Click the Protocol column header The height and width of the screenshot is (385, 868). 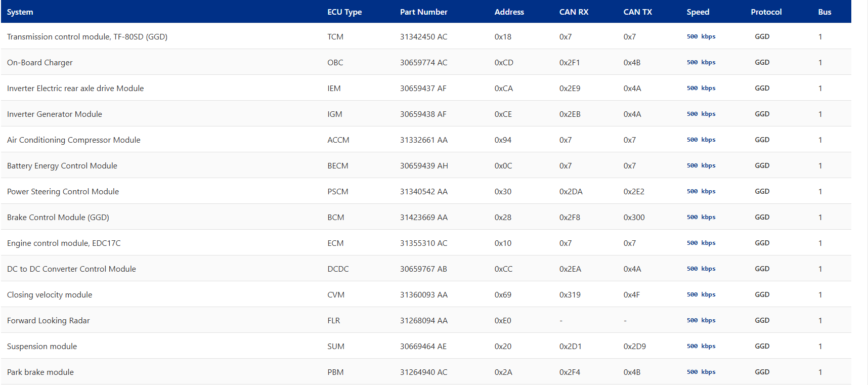point(766,12)
